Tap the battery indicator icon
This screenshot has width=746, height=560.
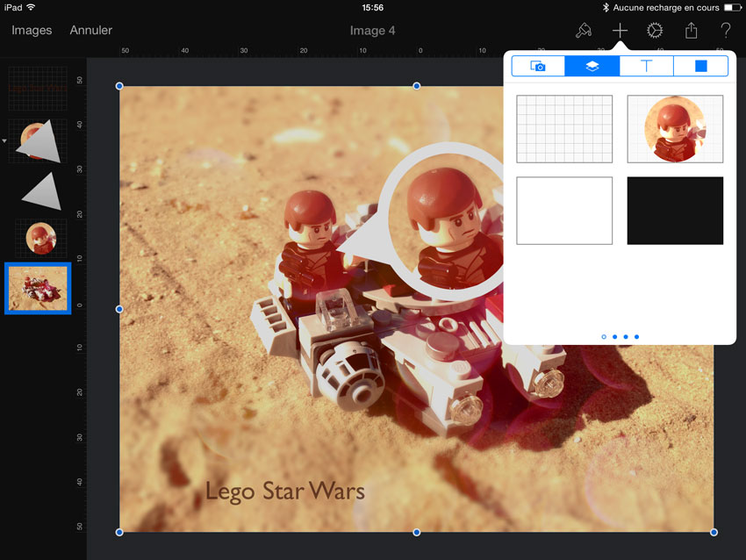pos(732,8)
